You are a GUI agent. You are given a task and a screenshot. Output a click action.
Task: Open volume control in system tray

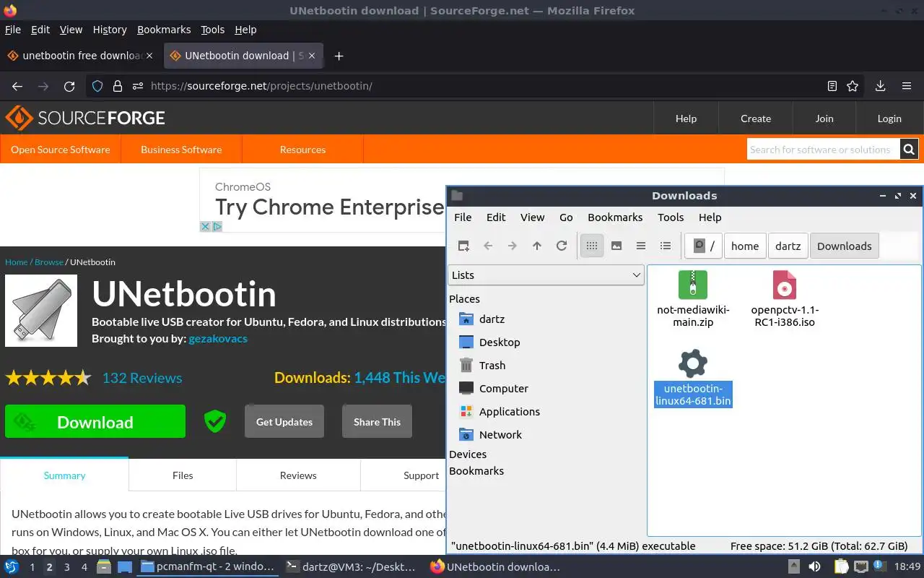(x=814, y=567)
